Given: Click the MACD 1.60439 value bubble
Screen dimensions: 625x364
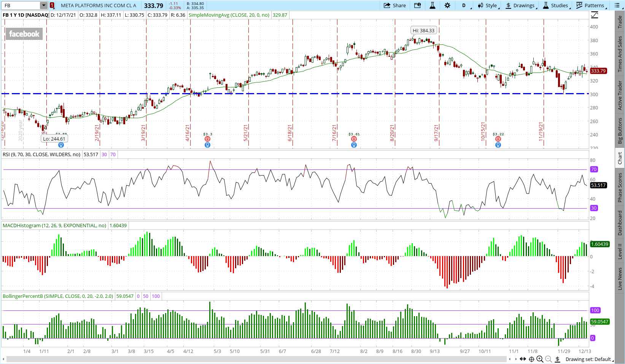Looking at the screenshot, I should point(600,244).
